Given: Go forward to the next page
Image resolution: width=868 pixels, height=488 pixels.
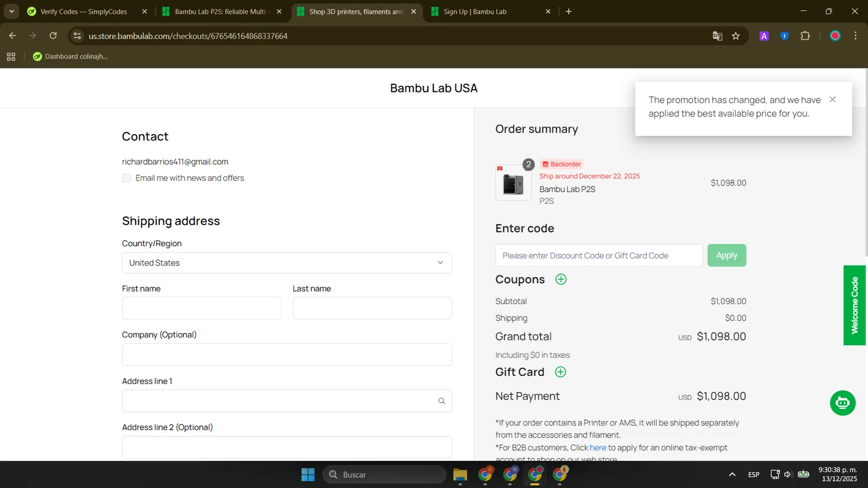Looking at the screenshot, I should click(32, 36).
